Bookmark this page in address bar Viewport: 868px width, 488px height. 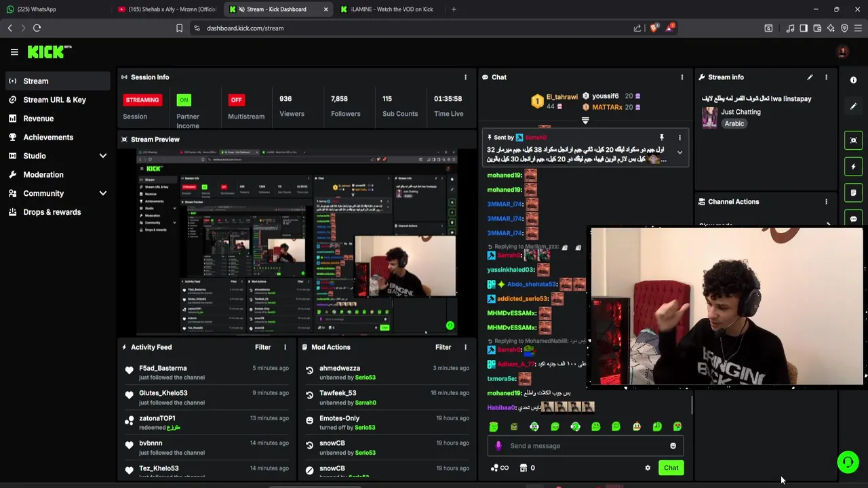pos(179,28)
